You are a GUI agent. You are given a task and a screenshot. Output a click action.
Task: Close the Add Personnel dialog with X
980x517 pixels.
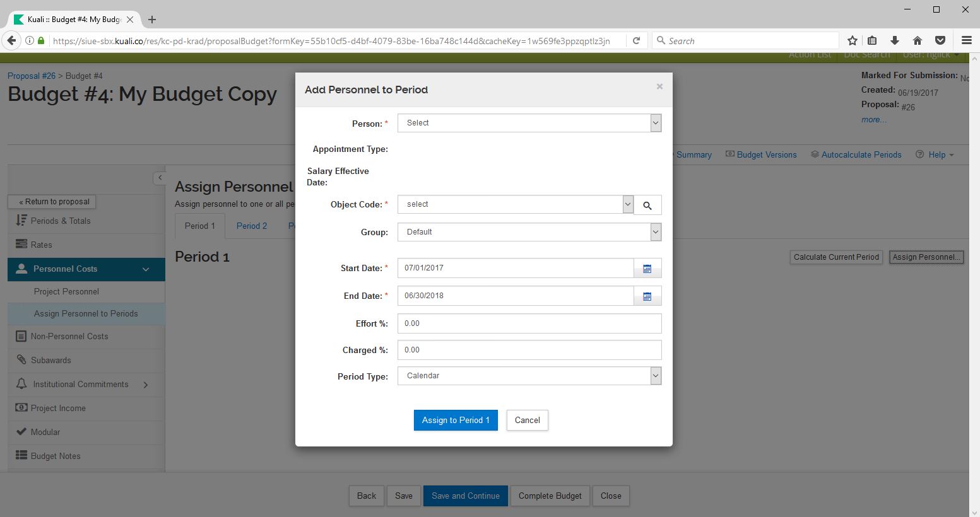pyautogui.click(x=659, y=86)
